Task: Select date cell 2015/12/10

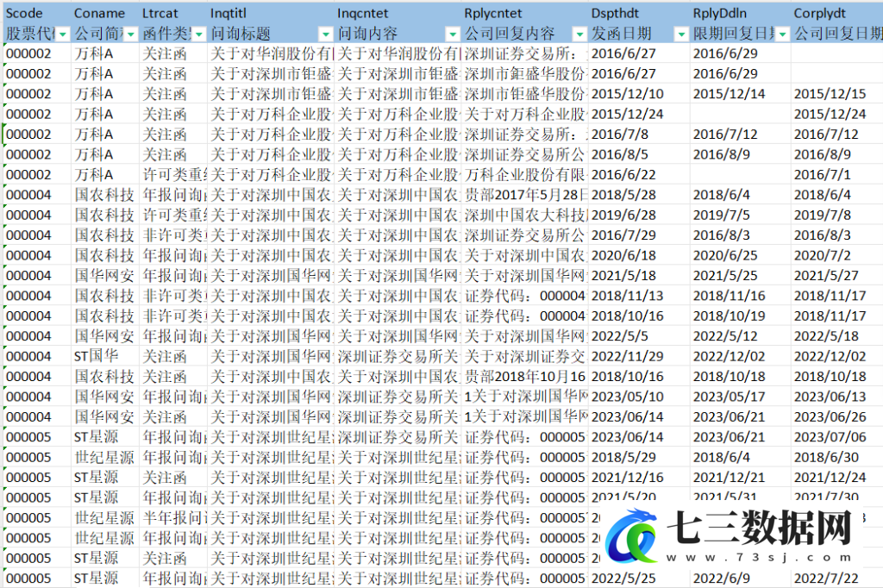Action: coord(639,94)
